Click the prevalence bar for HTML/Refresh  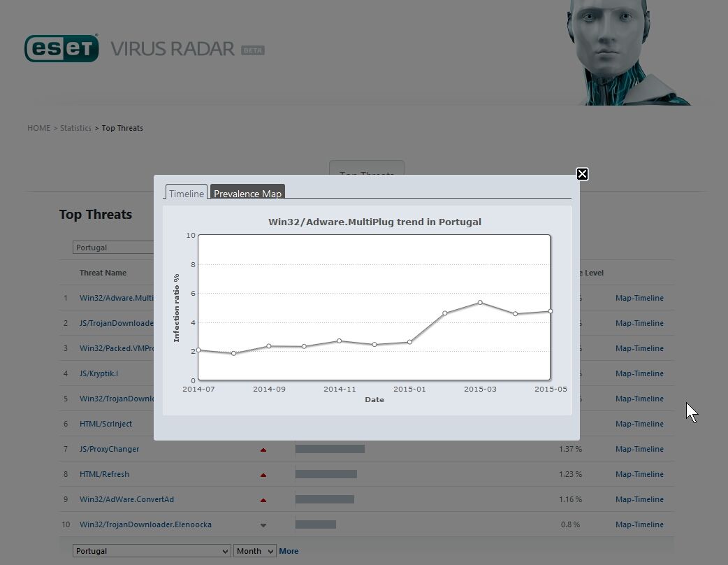326,474
